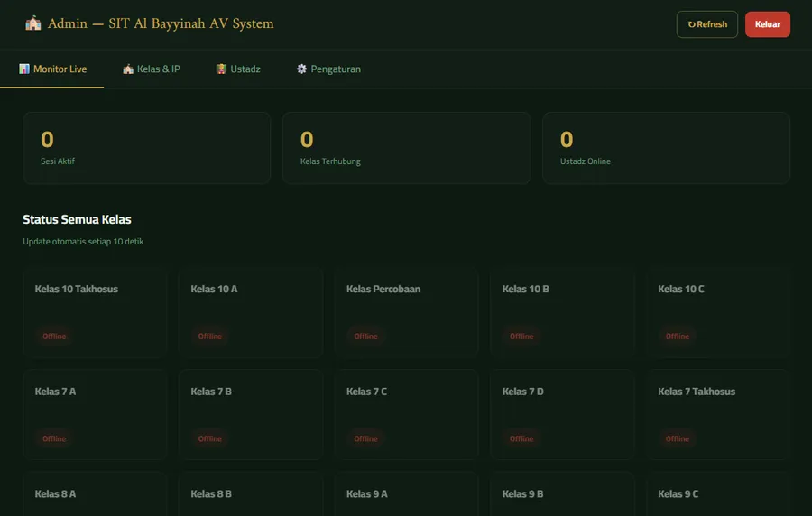Click Offline badge on Kelas Percobaan
This screenshot has width=812, height=516.
click(x=365, y=336)
